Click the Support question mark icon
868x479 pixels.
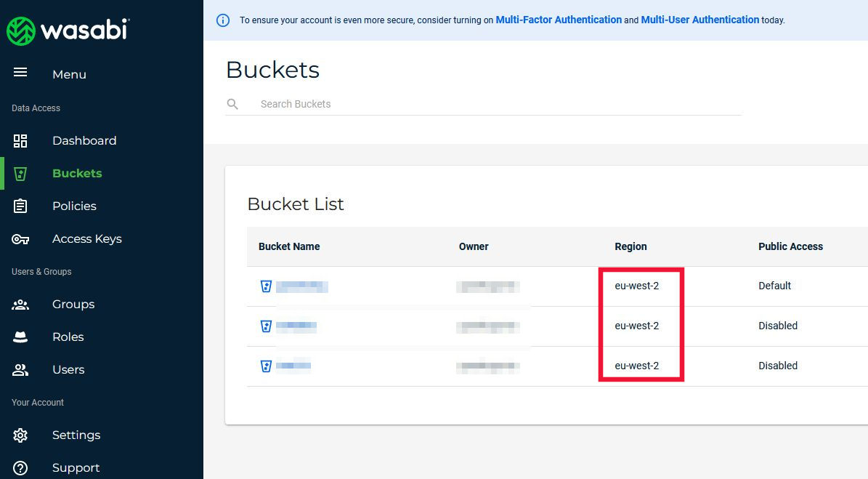tap(20, 468)
